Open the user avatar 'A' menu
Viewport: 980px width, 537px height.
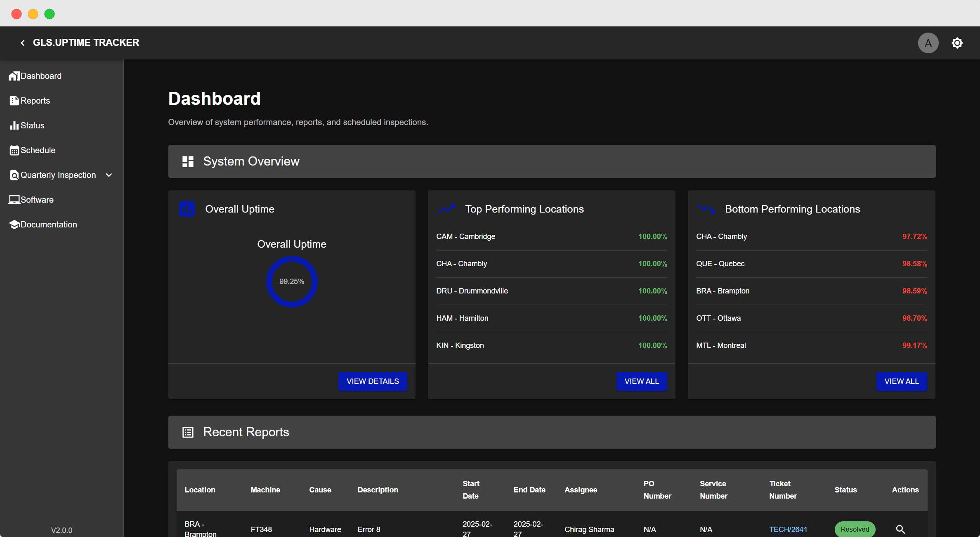[928, 43]
